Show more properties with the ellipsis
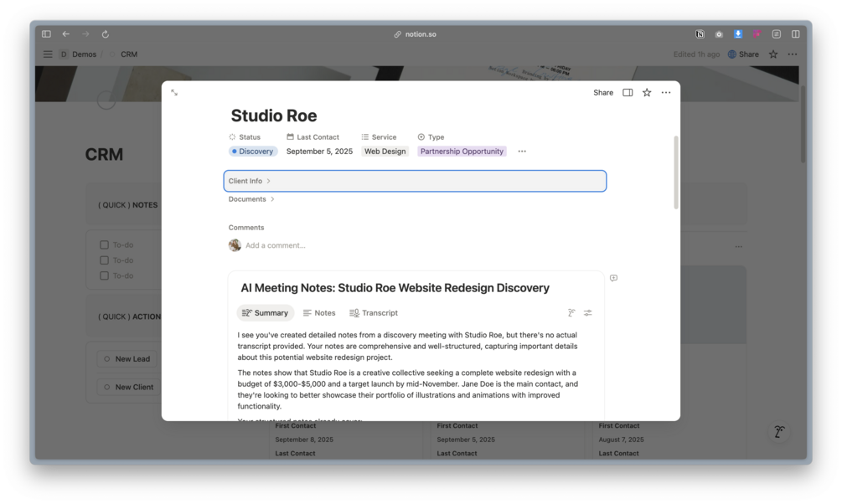 click(522, 152)
